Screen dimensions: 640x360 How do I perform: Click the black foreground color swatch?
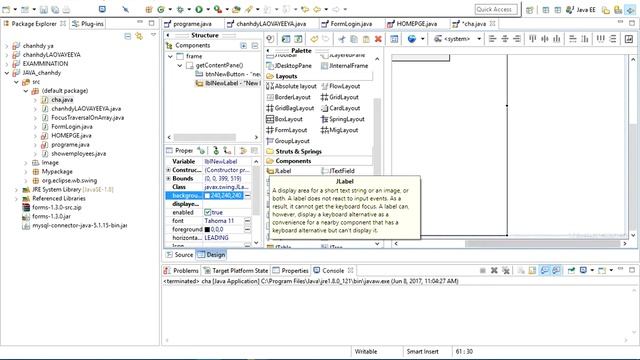click(207, 229)
